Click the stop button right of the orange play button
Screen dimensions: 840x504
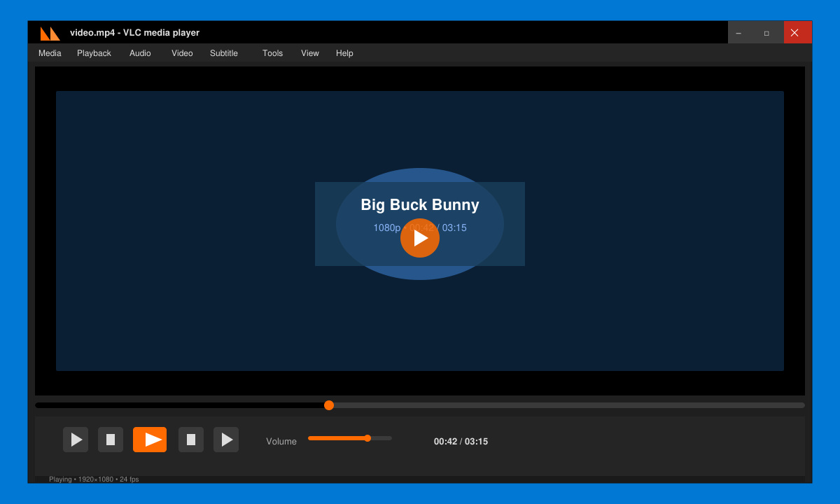point(191,440)
